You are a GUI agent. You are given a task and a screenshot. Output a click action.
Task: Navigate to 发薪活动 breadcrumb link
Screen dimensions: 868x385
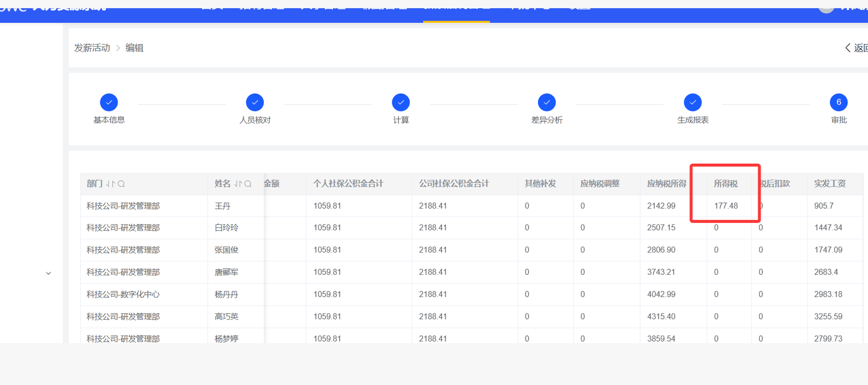[x=92, y=48]
